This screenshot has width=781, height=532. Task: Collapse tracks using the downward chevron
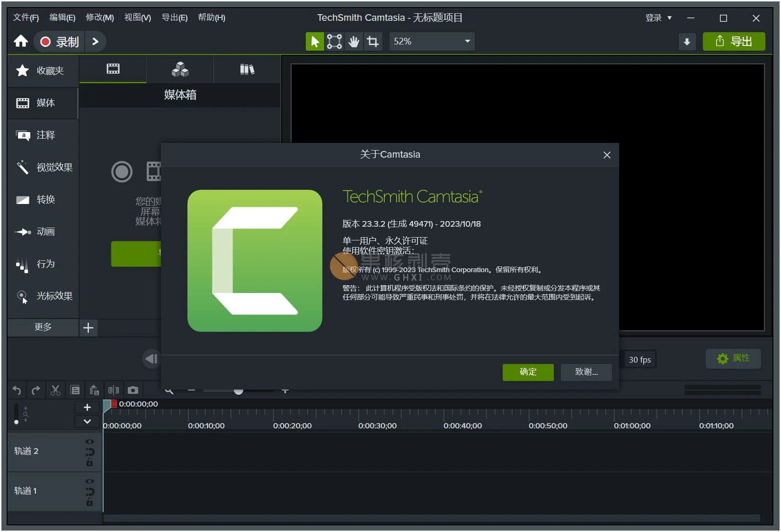tap(87, 421)
